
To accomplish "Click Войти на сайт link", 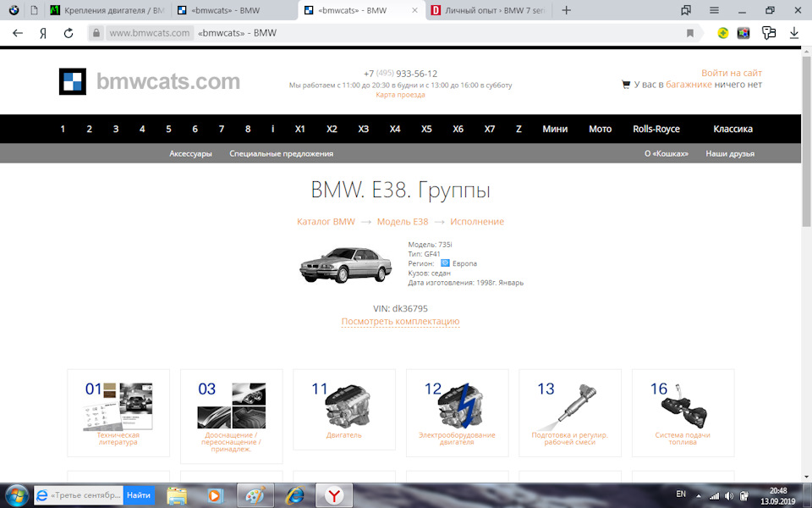I will [x=731, y=73].
